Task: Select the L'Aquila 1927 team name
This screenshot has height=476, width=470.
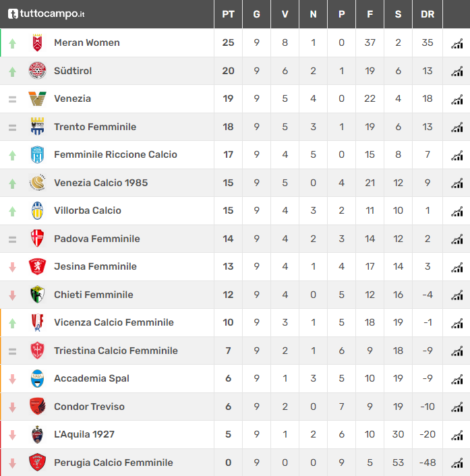Action: (x=84, y=434)
